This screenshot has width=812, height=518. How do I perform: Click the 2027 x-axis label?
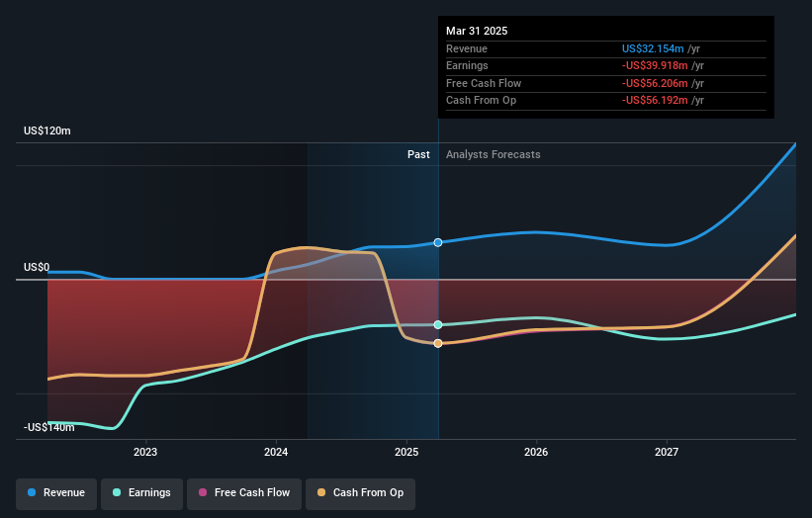(x=667, y=453)
